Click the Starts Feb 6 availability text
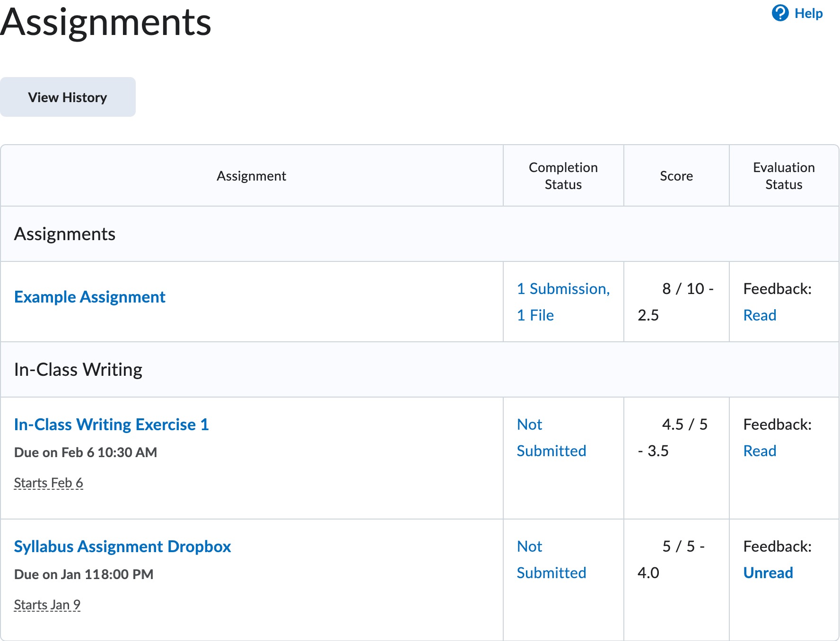Viewport: 840px width, 641px height. [49, 482]
